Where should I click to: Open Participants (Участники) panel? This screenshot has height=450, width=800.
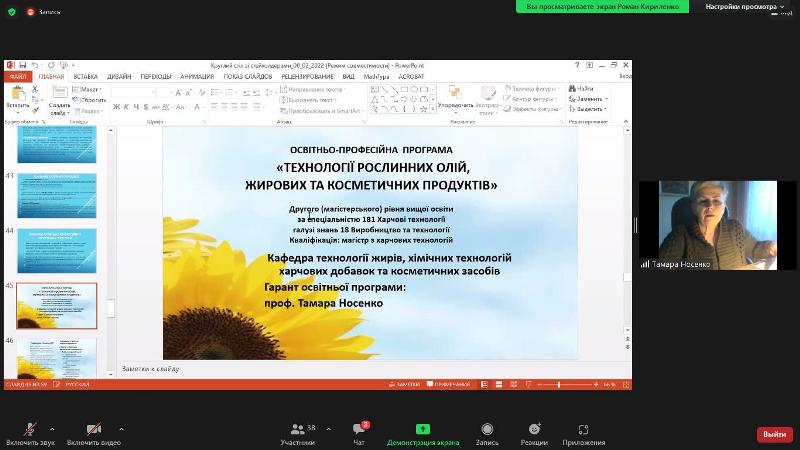click(x=297, y=434)
